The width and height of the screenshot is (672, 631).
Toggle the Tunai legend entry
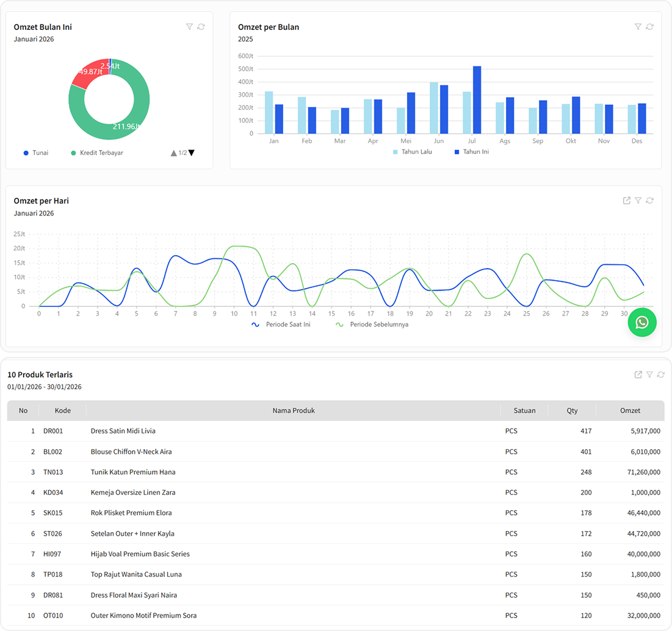[x=36, y=153]
